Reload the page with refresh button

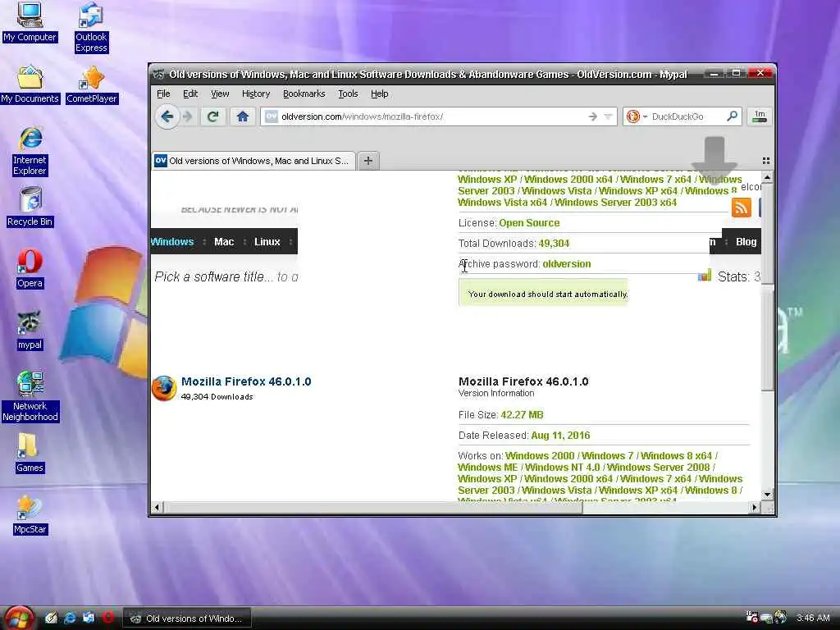[212, 116]
